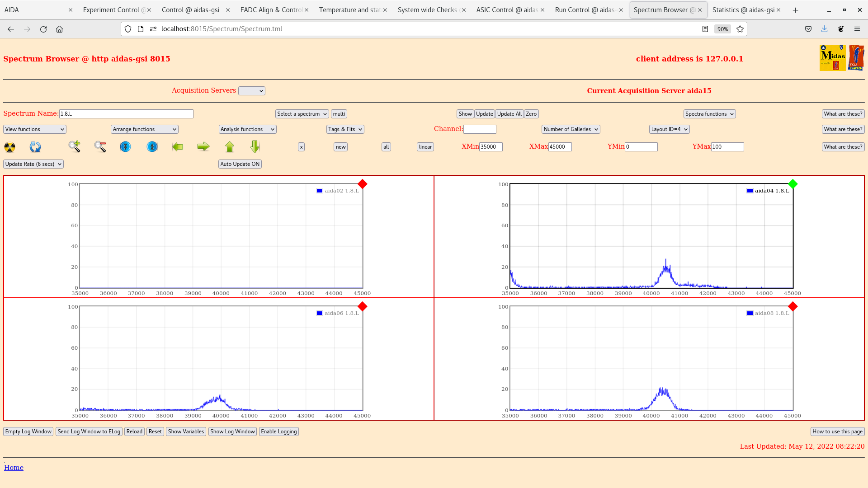Click the XMax input field
The image size is (868, 488).
tap(560, 147)
